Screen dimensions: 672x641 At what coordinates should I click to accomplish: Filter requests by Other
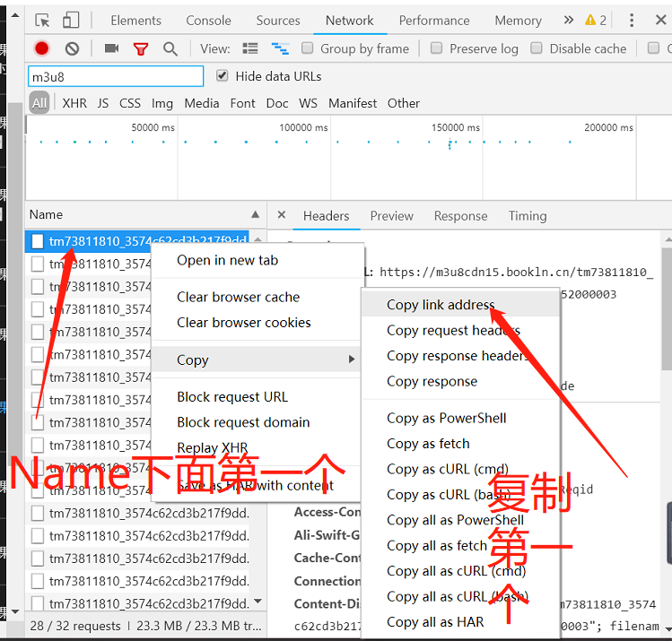404,103
